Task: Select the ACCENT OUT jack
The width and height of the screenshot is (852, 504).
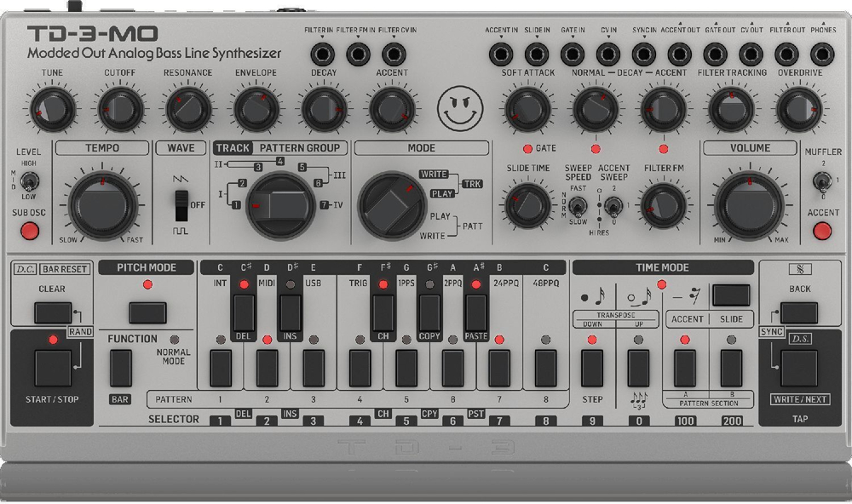Action: pos(680,54)
